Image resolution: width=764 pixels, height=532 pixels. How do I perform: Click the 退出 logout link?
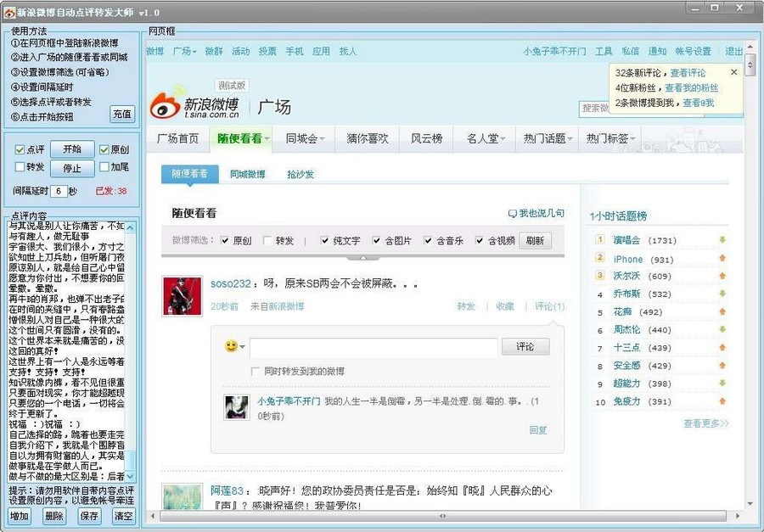(x=733, y=51)
